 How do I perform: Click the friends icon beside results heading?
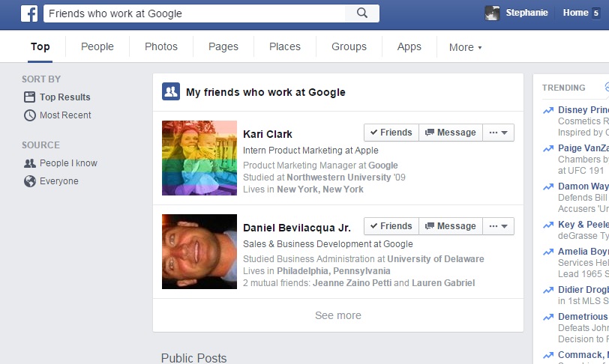[x=171, y=92]
